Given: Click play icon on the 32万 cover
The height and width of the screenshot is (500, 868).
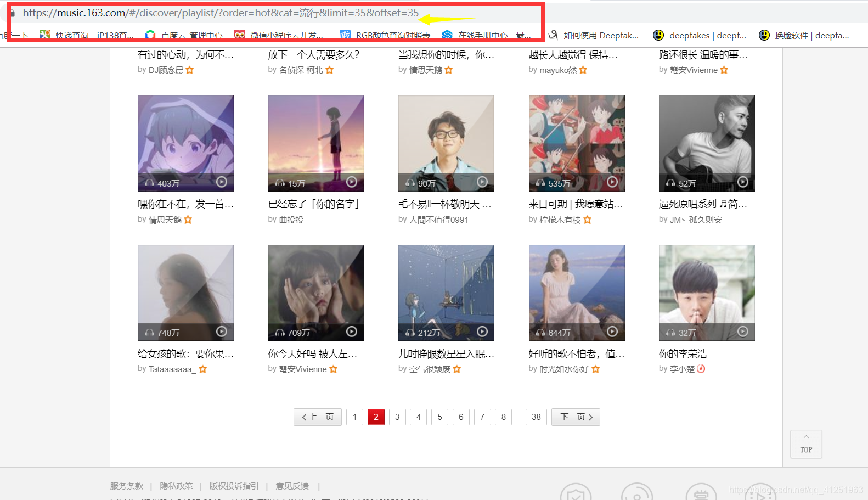Looking at the screenshot, I should click(743, 331).
